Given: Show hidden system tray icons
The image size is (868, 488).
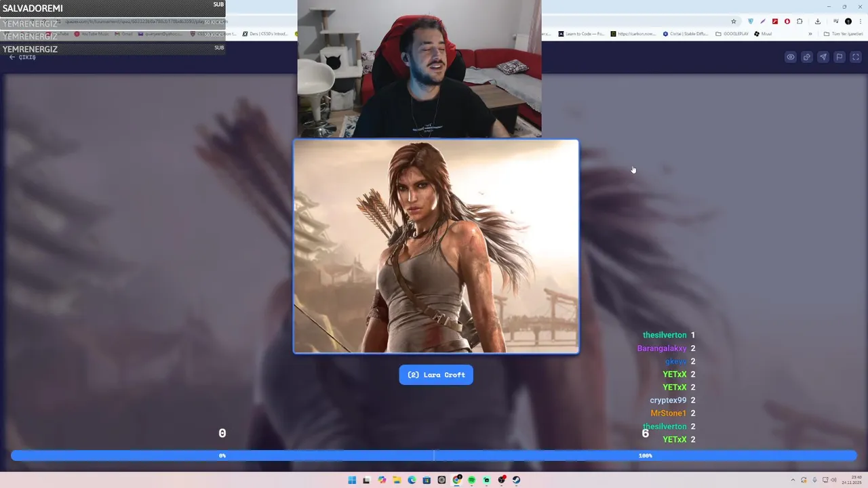Looking at the screenshot, I should pos(793,480).
